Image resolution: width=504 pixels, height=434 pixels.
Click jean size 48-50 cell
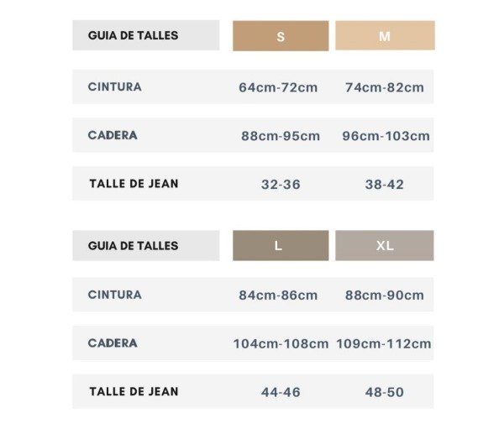click(385, 392)
